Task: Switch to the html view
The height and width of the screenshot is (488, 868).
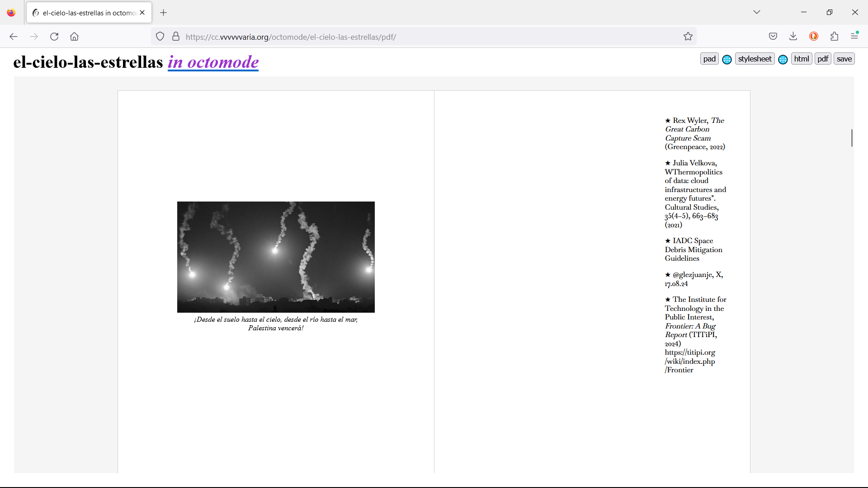Action: pyautogui.click(x=801, y=59)
